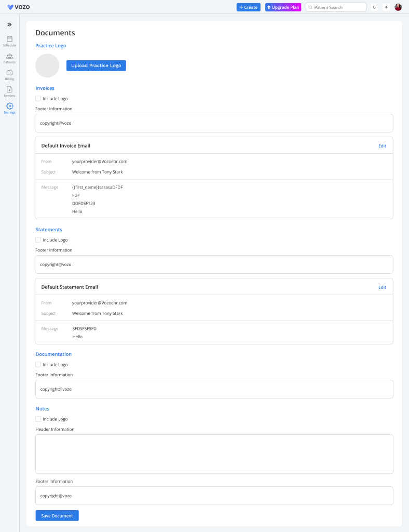Viewport: 409px width, 532px height.
Task: Click the plus icon in top bar
Action: pos(386,7)
